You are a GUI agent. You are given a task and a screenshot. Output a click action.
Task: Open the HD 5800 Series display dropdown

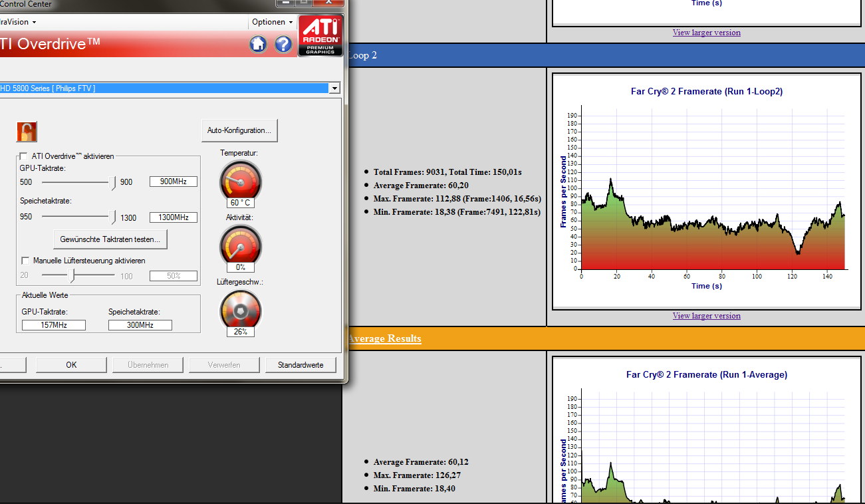pyautogui.click(x=334, y=88)
